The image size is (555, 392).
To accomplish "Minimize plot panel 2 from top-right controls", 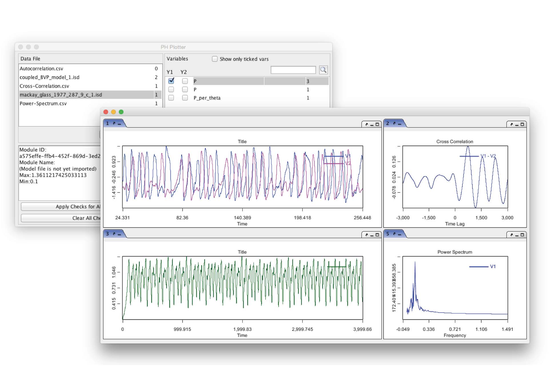I will pos(517,125).
